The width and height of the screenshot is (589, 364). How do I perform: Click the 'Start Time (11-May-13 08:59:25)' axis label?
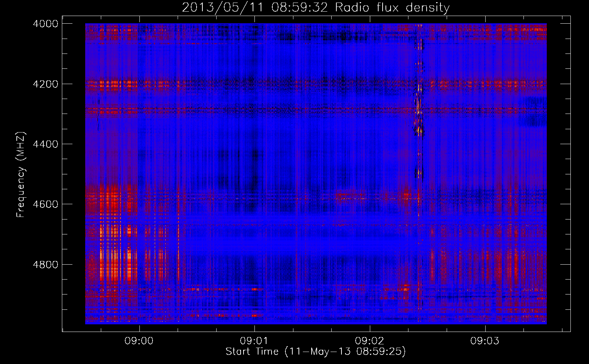pos(315,352)
